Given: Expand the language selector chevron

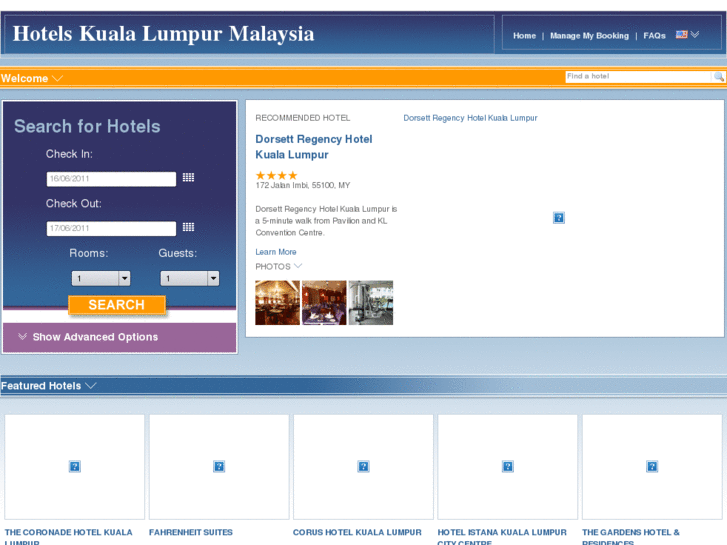Looking at the screenshot, I should click(695, 35).
